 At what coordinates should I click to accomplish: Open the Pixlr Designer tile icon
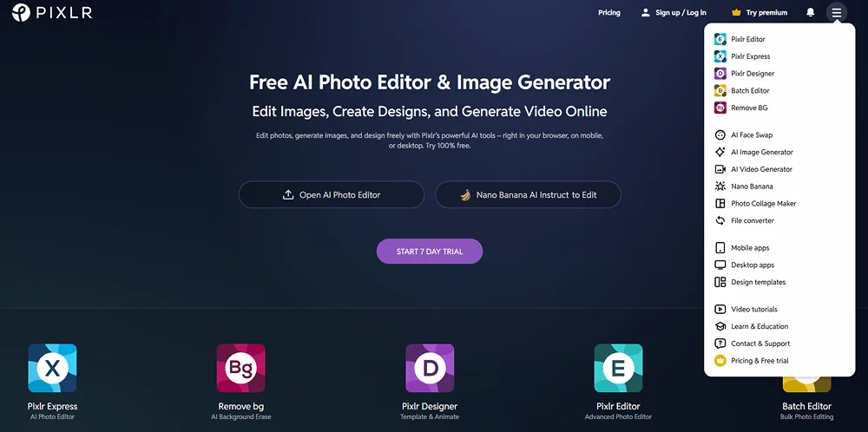(430, 368)
